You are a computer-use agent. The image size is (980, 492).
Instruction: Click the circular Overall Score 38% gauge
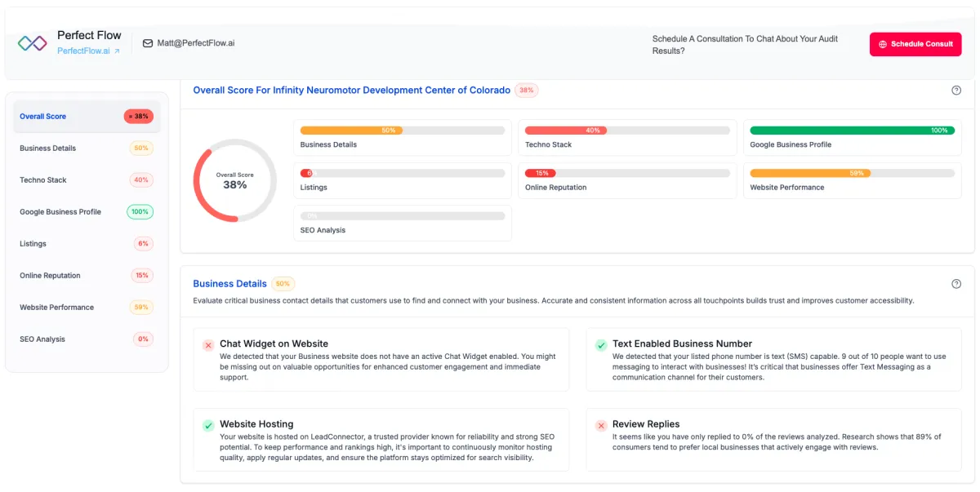235,180
